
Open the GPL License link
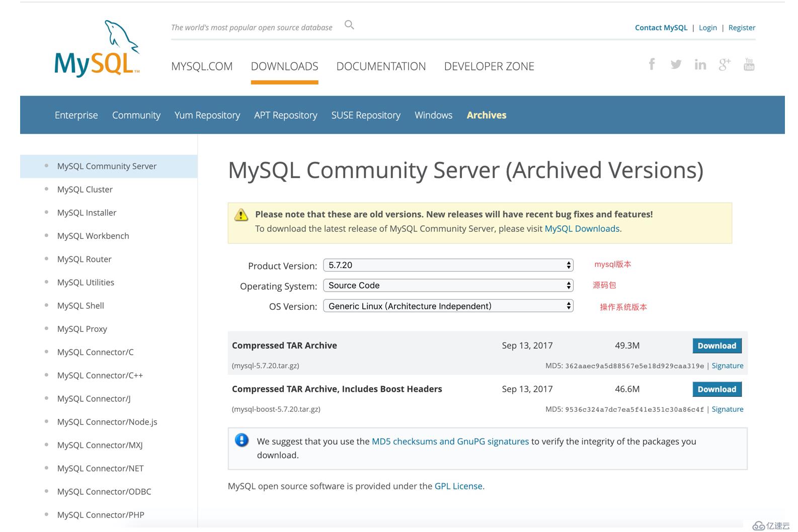[458, 486]
